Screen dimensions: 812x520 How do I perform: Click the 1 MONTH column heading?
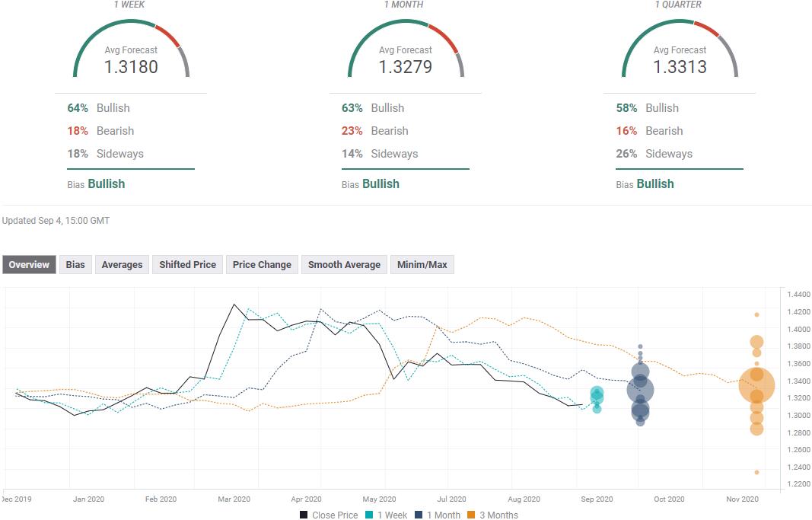point(404,5)
